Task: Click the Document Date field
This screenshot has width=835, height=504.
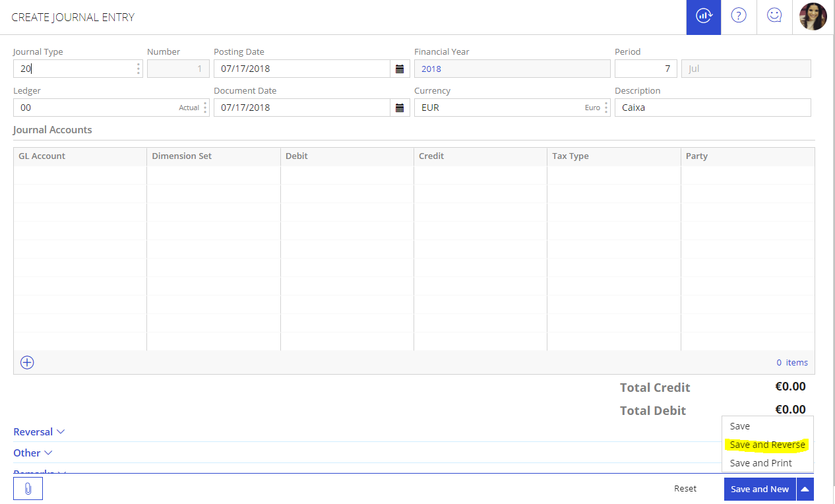Action: [x=302, y=108]
